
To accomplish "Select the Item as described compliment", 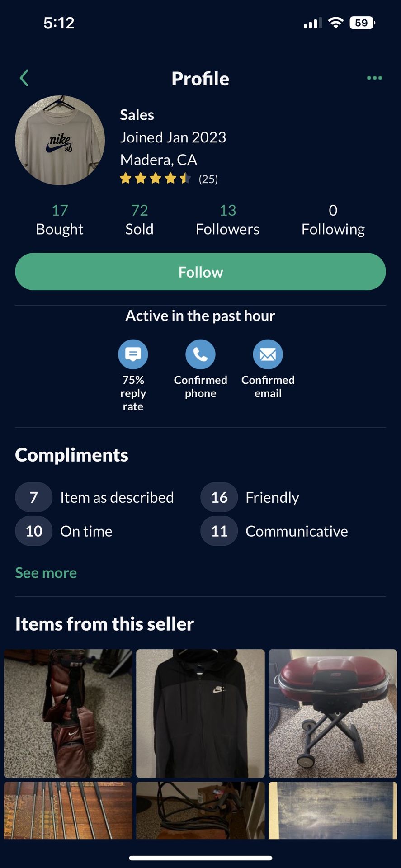I will click(117, 497).
